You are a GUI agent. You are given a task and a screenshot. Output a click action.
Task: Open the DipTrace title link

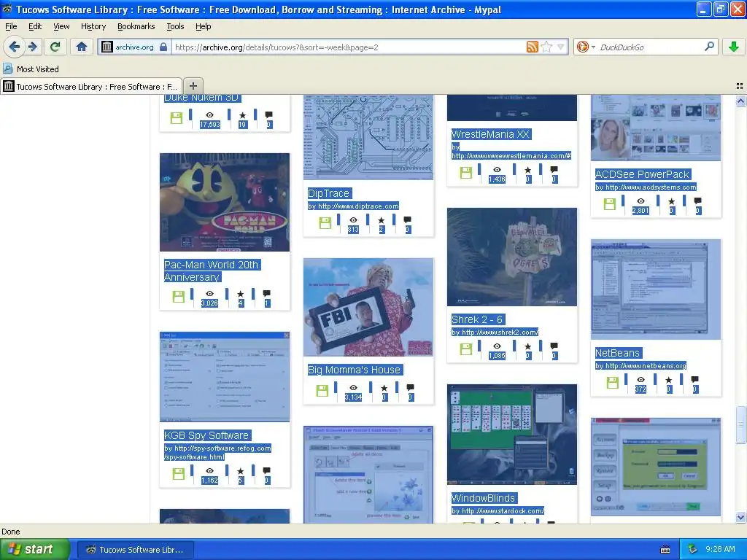coord(329,193)
